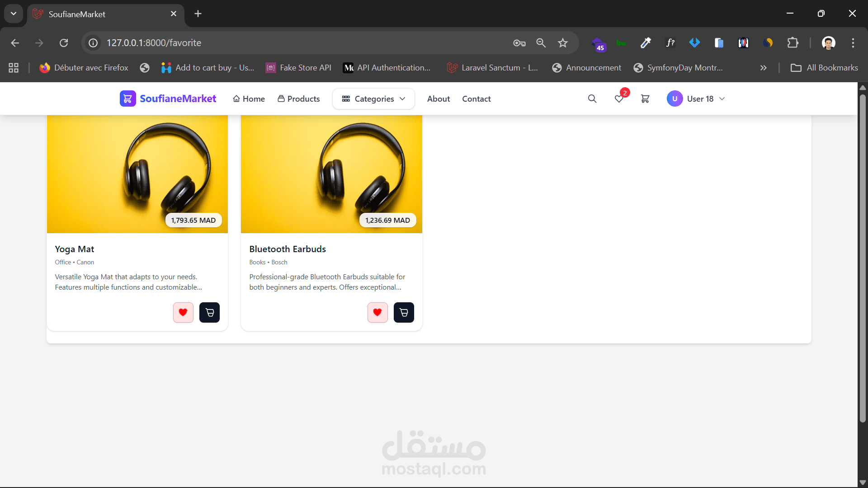Screen dimensions: 868x488
Task: Open the Contact page link
Action: click(476, 99)
